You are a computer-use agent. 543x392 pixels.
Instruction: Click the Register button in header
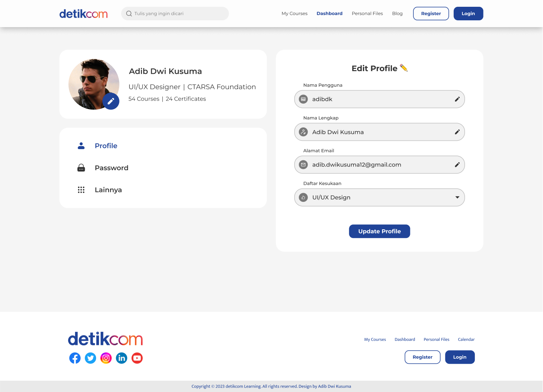tap(431, 14)
